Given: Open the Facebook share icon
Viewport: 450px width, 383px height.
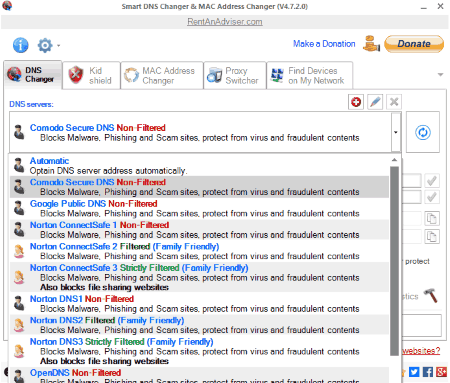Looking at the screenshot, I should 428,372.
